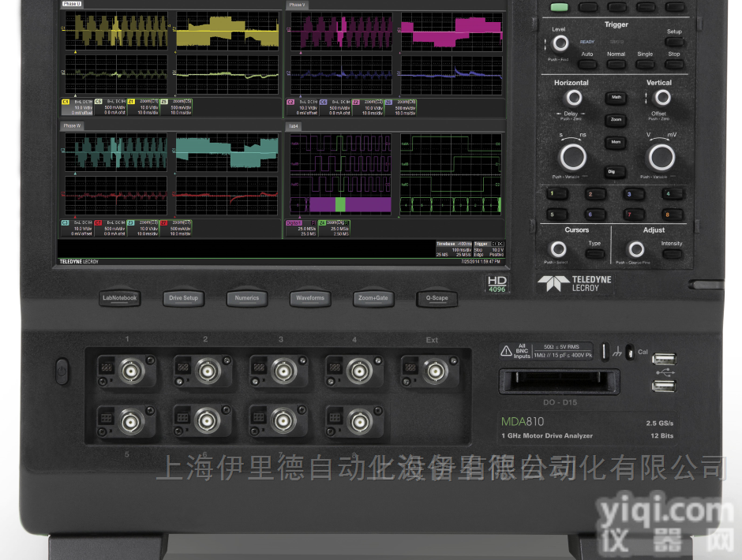Switch to the Phase V tab
Image resolution: width=742 pixels, height=560 pixels.
[297, 5]
